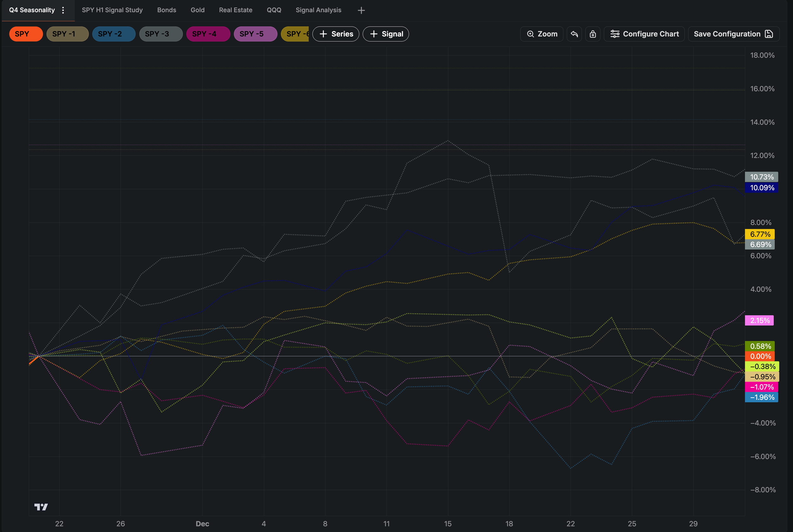
Task: Open the Zoom magnifier tool
Action: pos(542,34)
